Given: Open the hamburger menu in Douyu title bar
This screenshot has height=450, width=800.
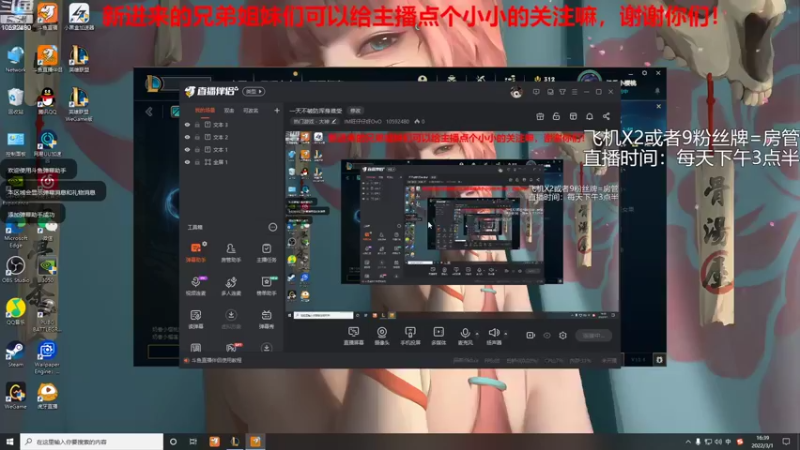Looking at the screenshot, I should pyautogui.click(x=574, y=92).
